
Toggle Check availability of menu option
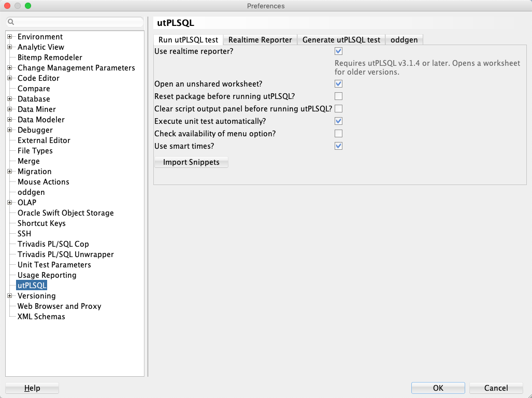[x=338, y=134]
